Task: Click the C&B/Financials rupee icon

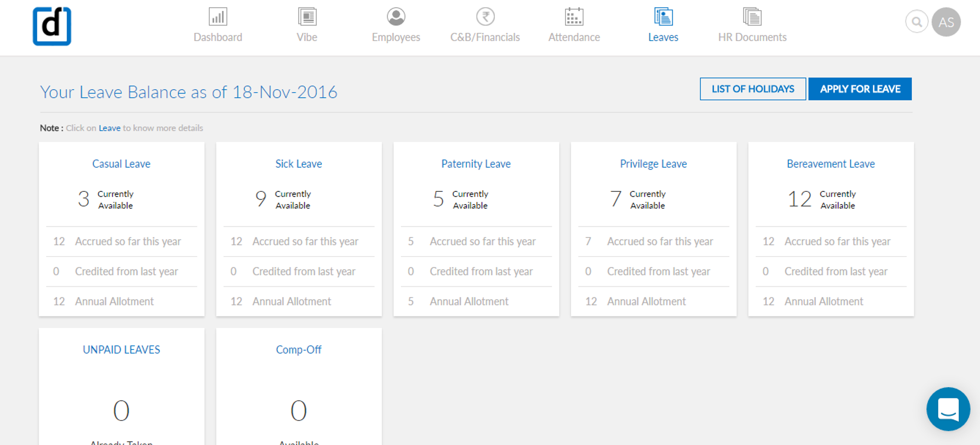Action: pos(485,16)
